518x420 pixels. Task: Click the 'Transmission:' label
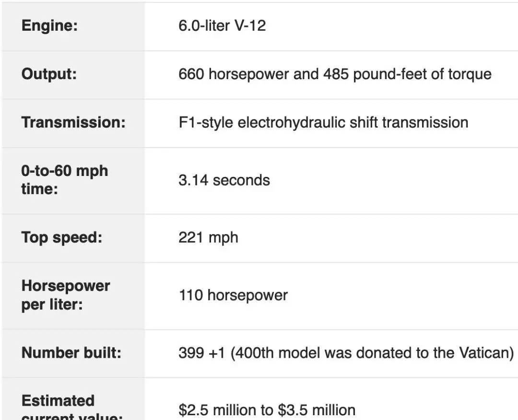[73, 123]
